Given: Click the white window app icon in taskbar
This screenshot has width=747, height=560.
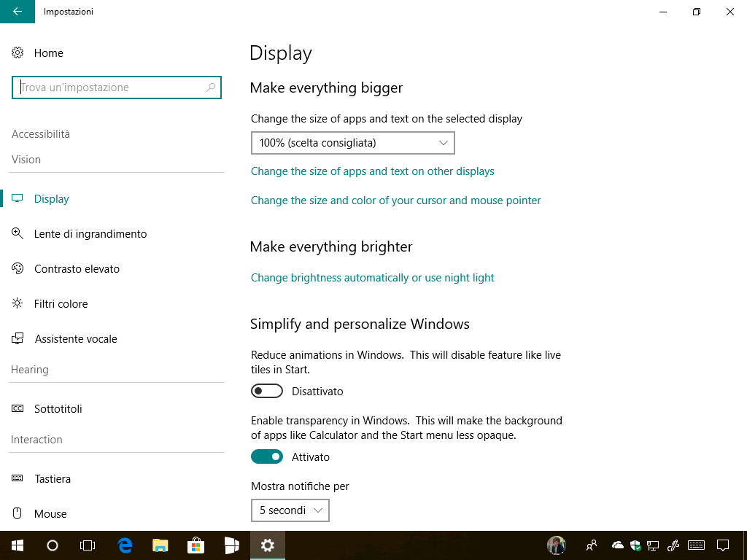Looking at the screenshot, I should (x=231, y=545).
